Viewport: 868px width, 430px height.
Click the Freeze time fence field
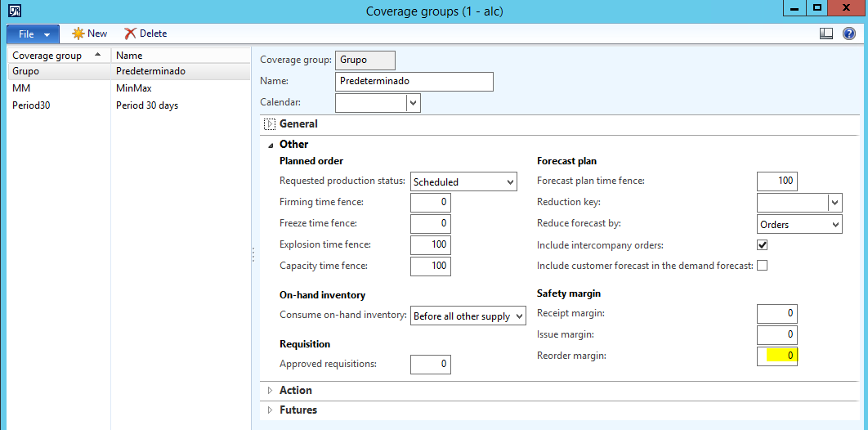pyautogui.click(x=431, y=223)
